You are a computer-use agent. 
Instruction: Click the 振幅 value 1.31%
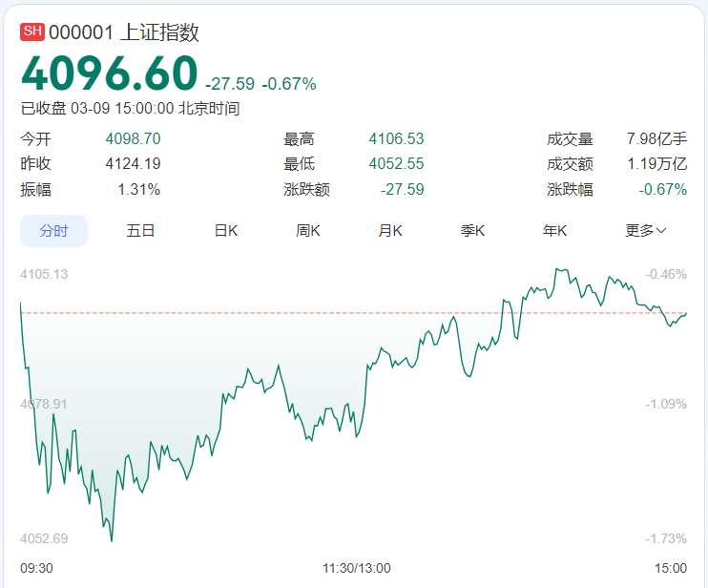pyautogui.click(x=139, y=189)
